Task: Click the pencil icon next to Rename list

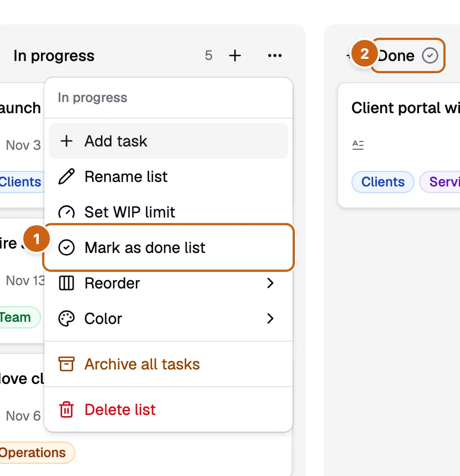Action: coord(67,176)
